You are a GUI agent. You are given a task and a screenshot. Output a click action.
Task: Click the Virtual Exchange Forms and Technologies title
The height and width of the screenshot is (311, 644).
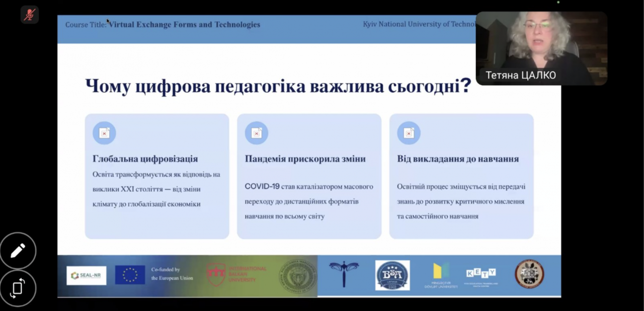(185, 25)
